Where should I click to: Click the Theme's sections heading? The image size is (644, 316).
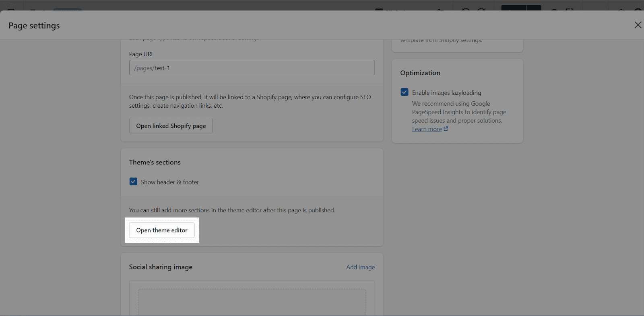[155, 162]
